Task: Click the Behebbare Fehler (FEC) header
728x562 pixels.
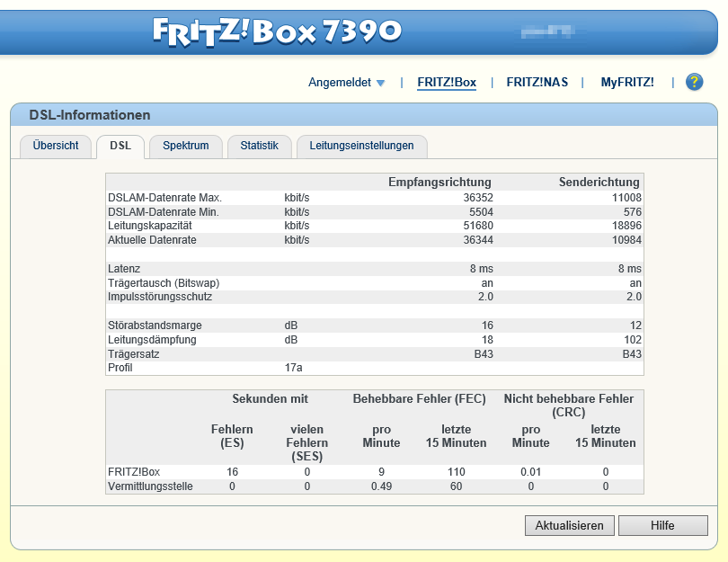Action: click(421, 398)
